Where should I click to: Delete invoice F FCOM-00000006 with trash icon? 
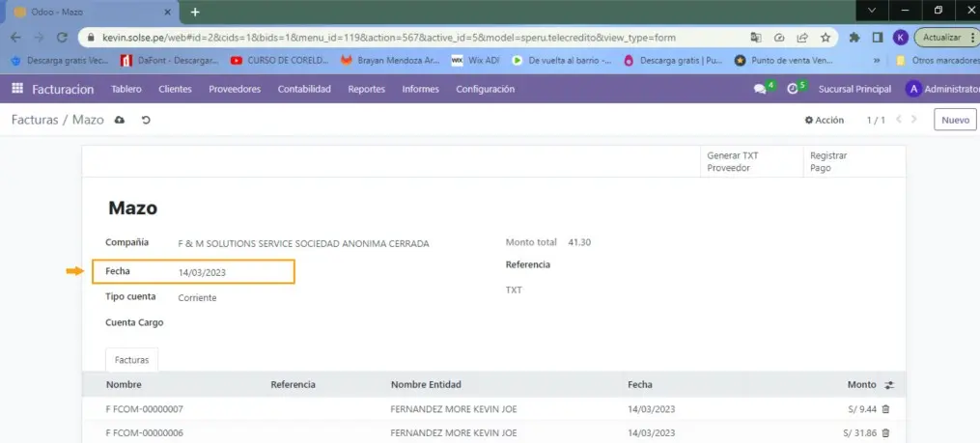click(x=885, y=433)
